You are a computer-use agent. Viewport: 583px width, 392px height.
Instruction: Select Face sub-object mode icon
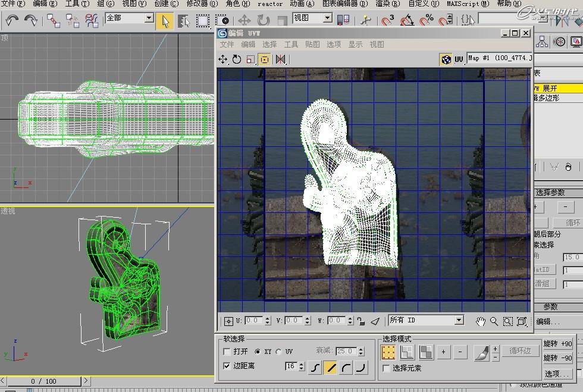click(426, 352)
